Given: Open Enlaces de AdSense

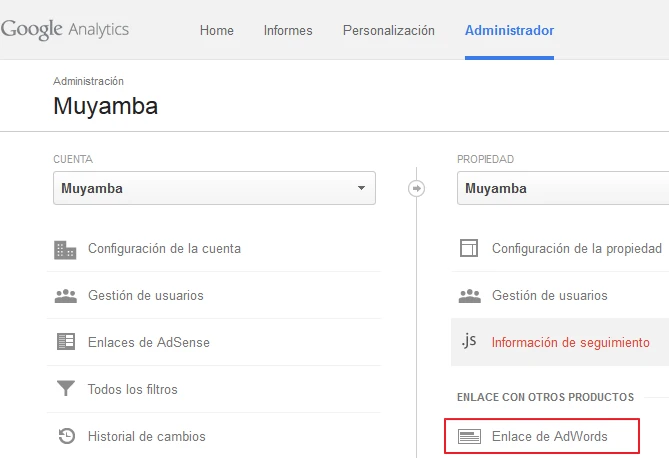Looking at the screenshot, I should click(148, 342).
